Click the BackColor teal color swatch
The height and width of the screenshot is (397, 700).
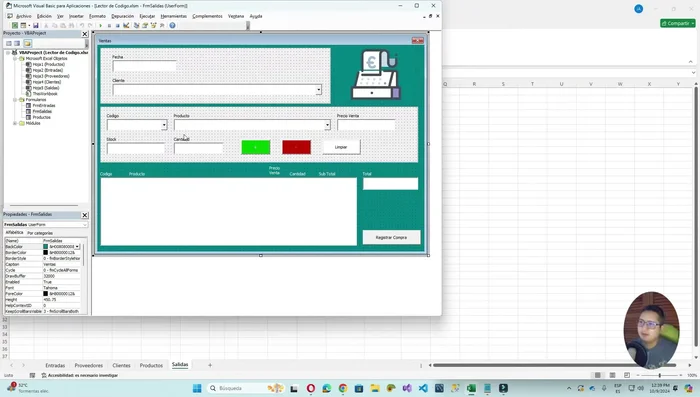(46, 247)
